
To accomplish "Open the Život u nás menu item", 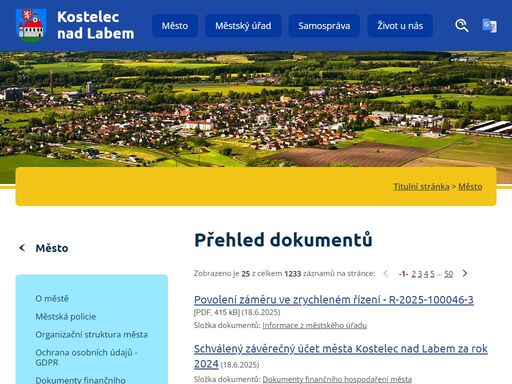I will click(x=400, y=26).
